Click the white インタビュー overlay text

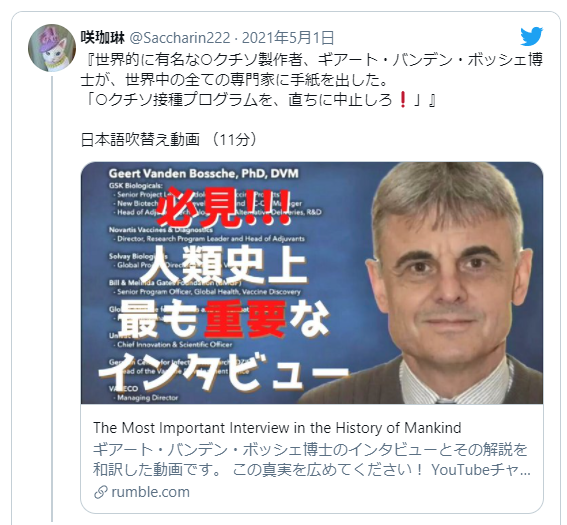(x=223, y=372)
